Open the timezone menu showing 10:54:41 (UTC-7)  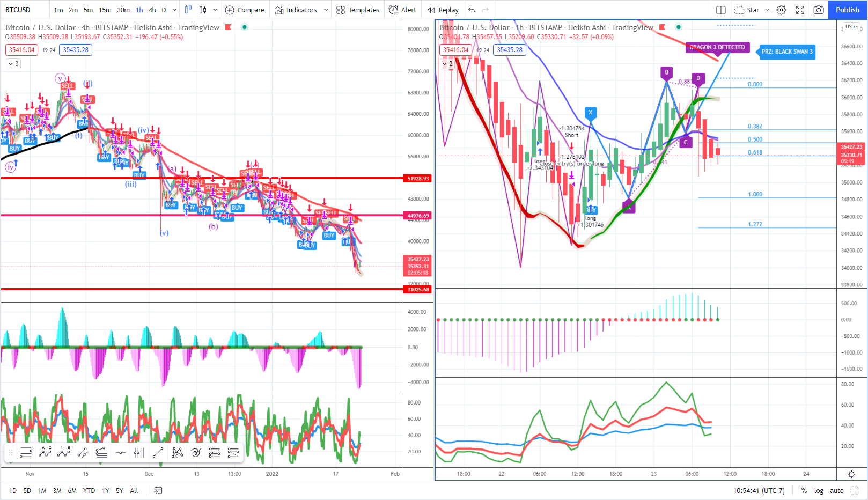(759, 490)
